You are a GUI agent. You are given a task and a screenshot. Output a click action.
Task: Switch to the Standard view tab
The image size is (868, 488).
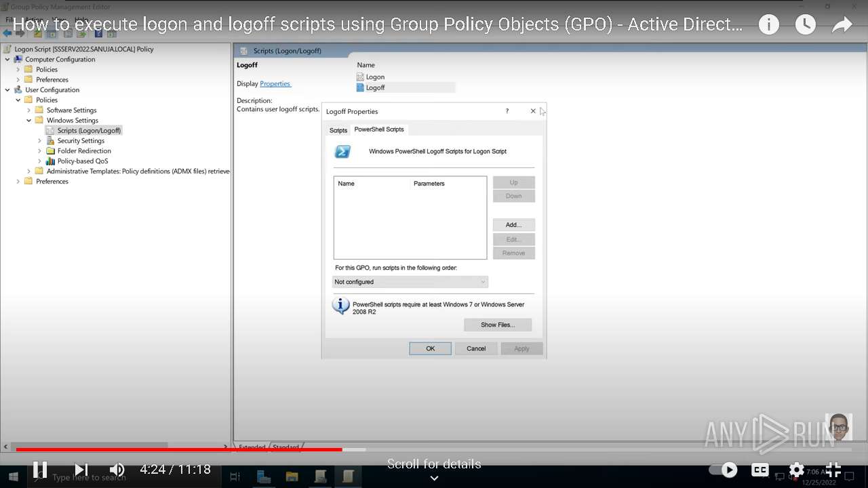(x=285, y=447)
